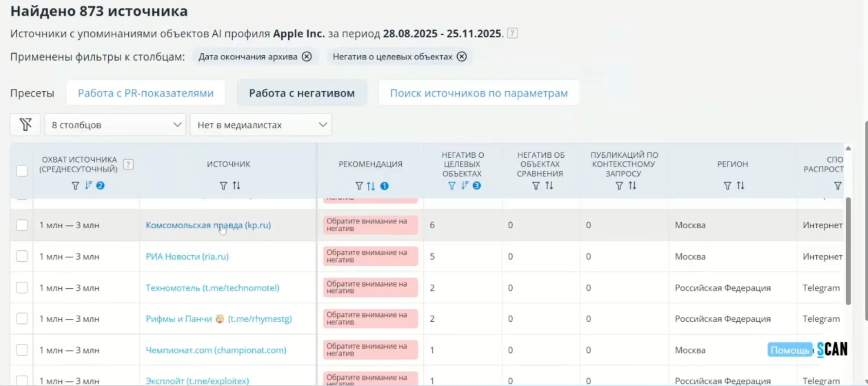This screenshot has width=868, height=386.
Task: Filter Негатив о целевых объектах column
Action: (452, 186)
